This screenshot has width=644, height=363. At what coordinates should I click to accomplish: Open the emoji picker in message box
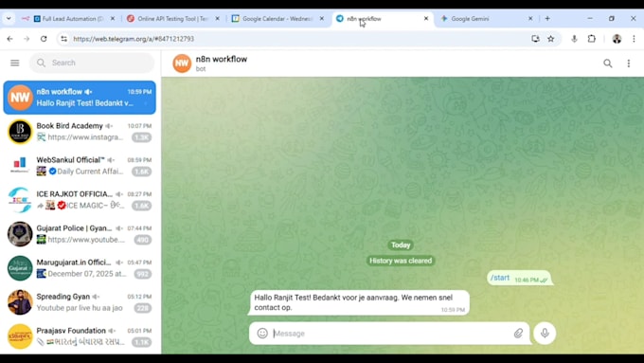point(262,334)
